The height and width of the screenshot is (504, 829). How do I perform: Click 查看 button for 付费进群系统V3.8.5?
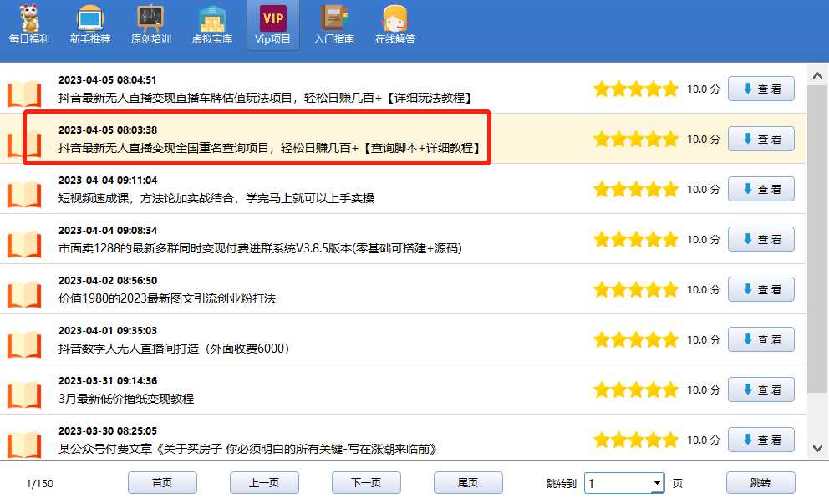pos(760,239)
